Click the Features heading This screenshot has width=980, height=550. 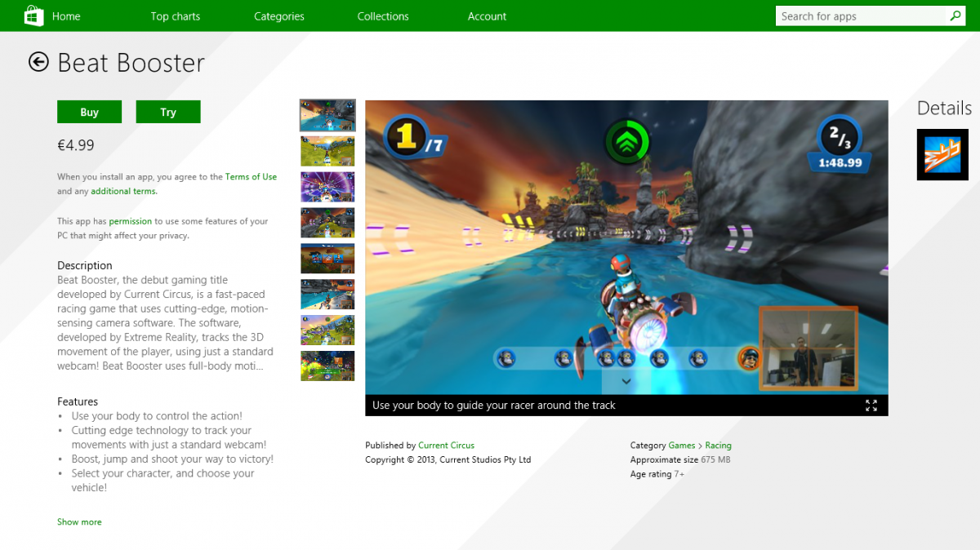click(78, 401)
